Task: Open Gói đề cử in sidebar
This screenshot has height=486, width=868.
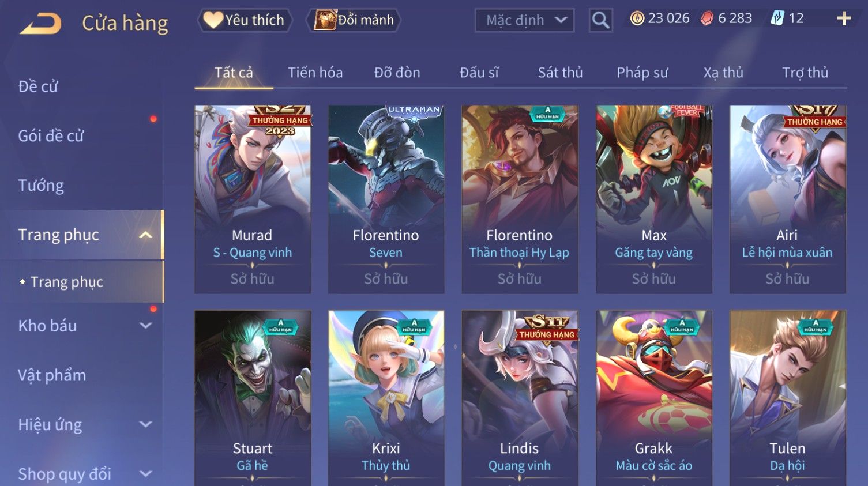Action: [51, 136]
